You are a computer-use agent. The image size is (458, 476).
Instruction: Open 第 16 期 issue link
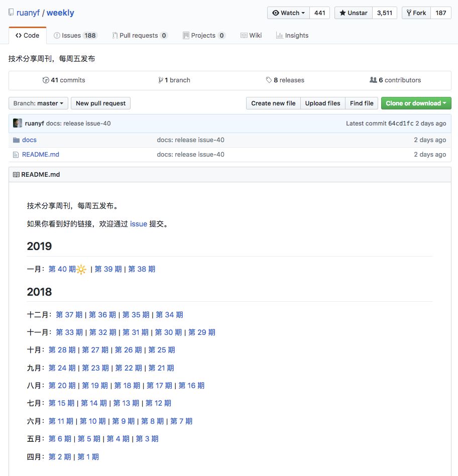[x=191, y=386]
